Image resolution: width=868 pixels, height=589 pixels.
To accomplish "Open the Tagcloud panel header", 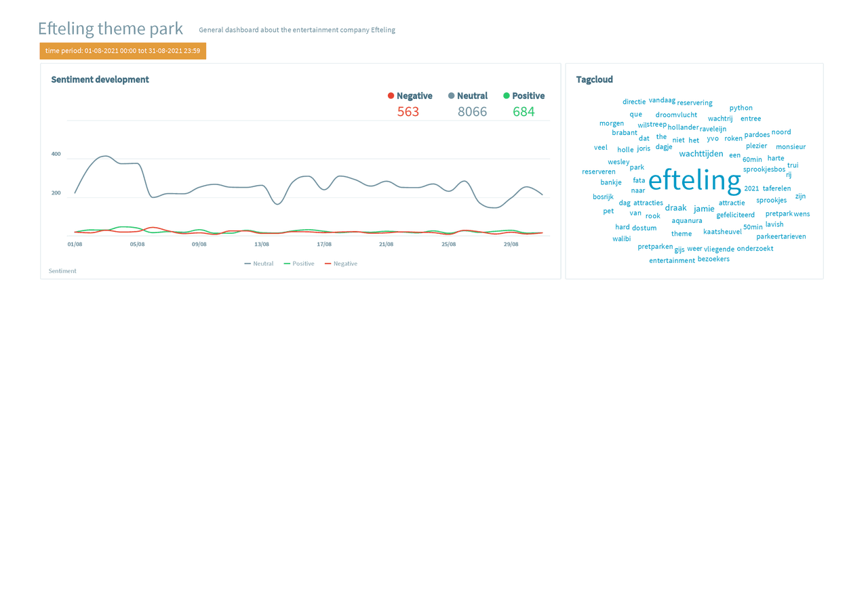I will (594, 79).
